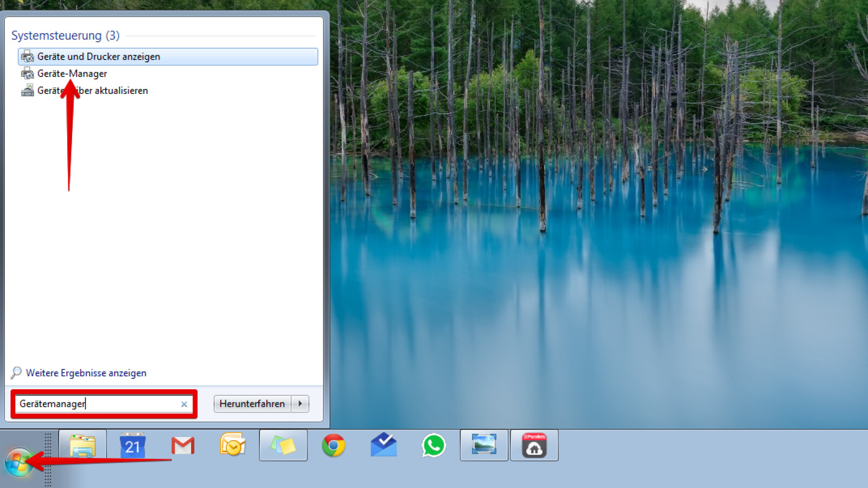Select 'Geräte und Drucker anzeigen' result
Screen dimensions: 868x488
pyautogui.click(x=99, y=56)
